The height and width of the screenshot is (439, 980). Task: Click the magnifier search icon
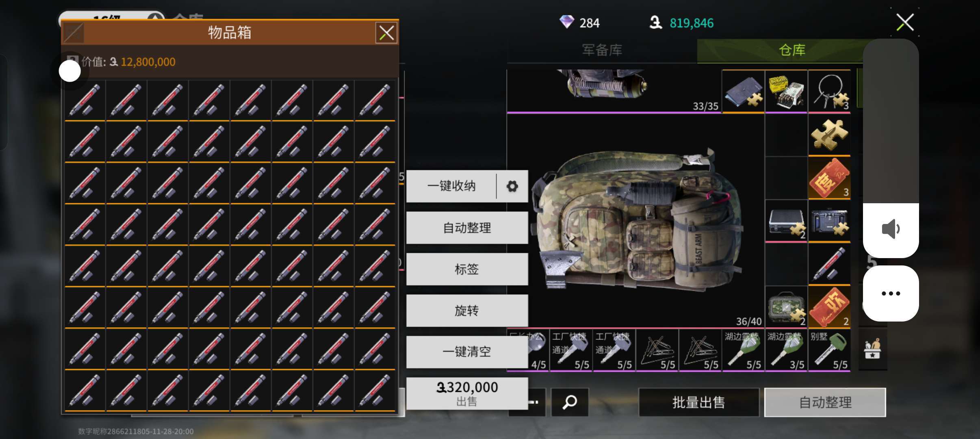click(x=570, y=402)
